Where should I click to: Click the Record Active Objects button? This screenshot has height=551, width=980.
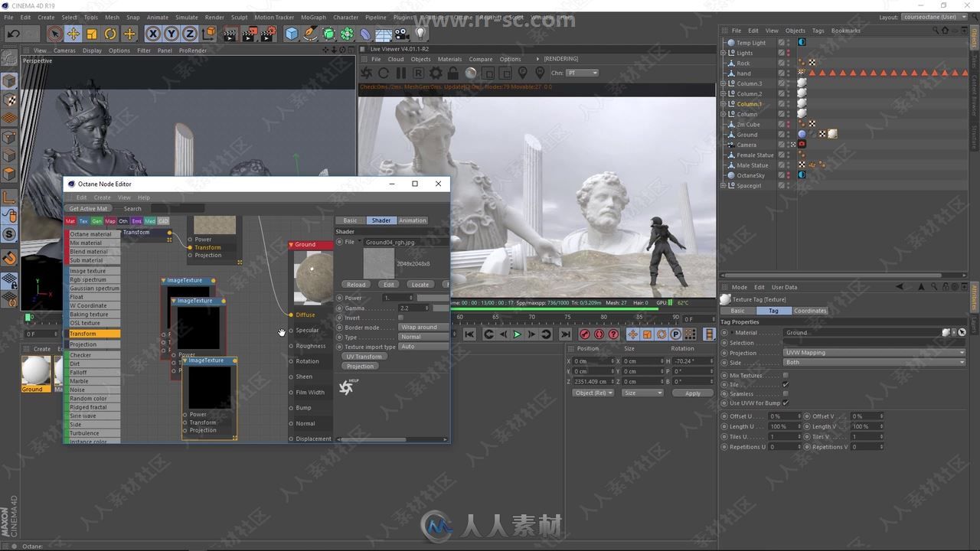click(585, 334)
